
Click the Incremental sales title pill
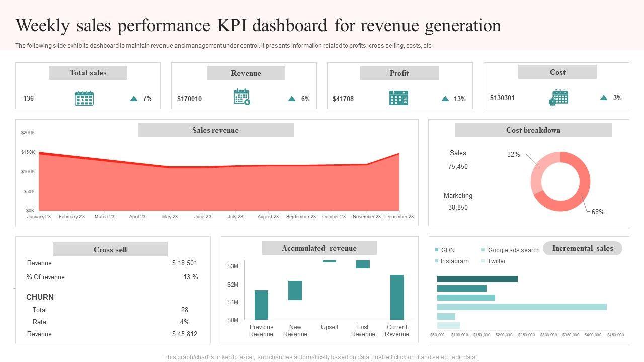point(583,248)
